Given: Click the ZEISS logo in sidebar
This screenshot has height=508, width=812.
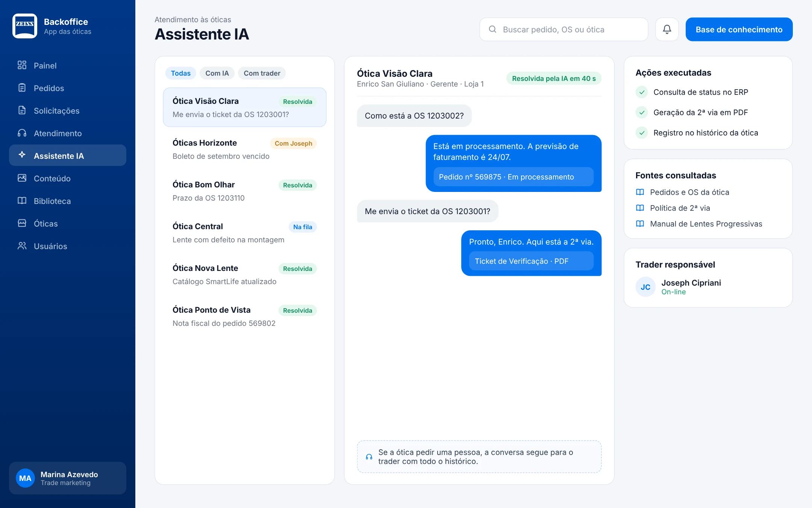Looking at the screenshot, I should coord(25,26).
